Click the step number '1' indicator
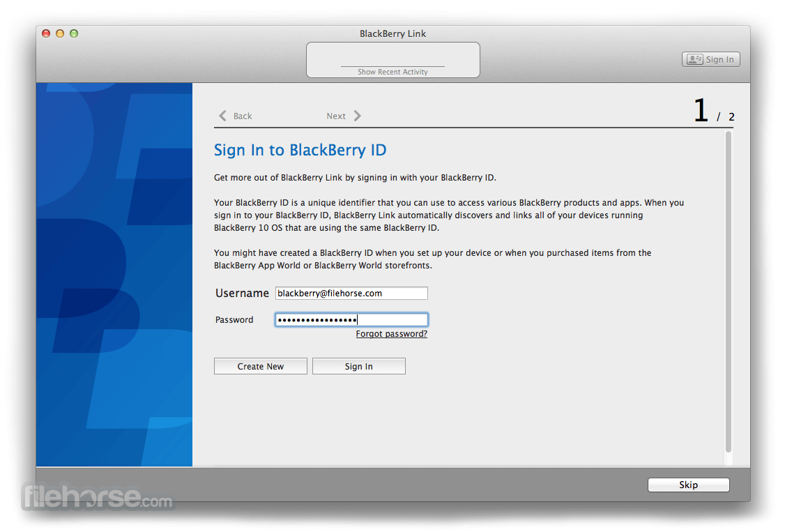Viewport: 785px width, 532px height. click(701, 110)
